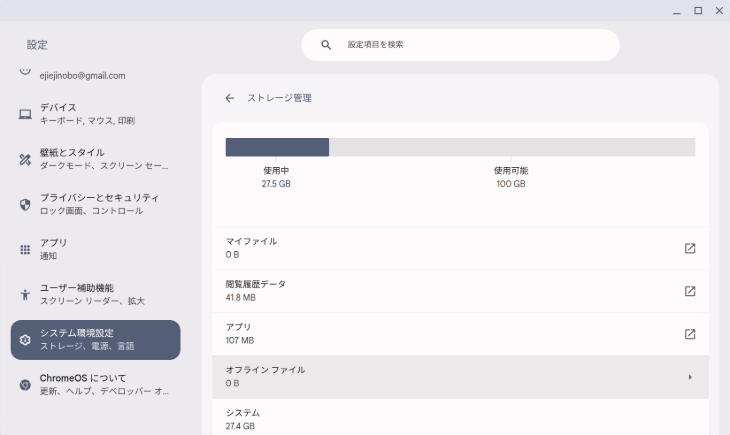Image resolution: width=730 pixels, height=435 pixels.
Task: Click the デバイス laptop icon
Action: [25, 114]
